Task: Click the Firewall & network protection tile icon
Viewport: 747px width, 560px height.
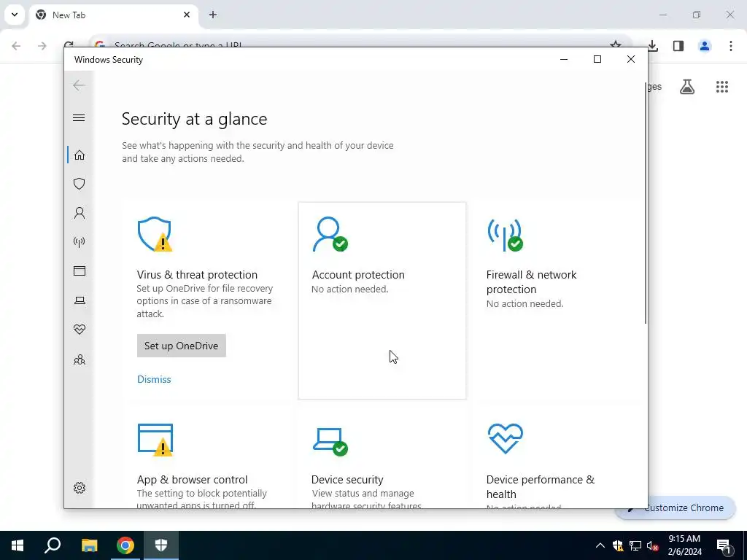Action: point(505,234)
